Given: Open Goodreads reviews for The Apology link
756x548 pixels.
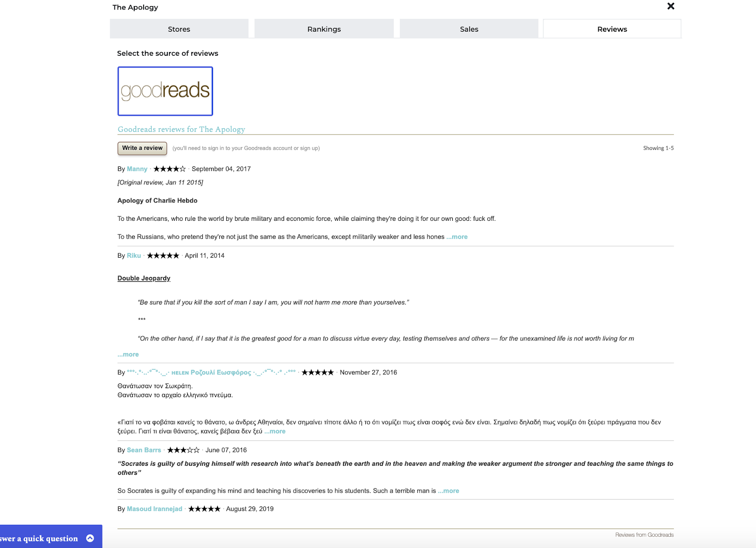Looking at the screenshot, I should coord(181,129).
